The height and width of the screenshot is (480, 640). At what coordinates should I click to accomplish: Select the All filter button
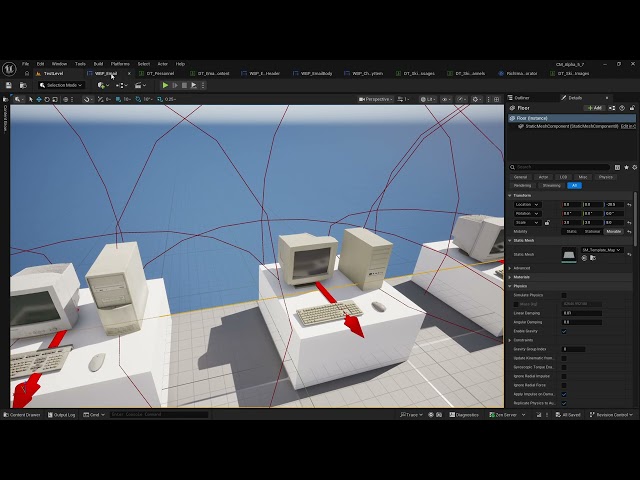click(x=574, y=186)
